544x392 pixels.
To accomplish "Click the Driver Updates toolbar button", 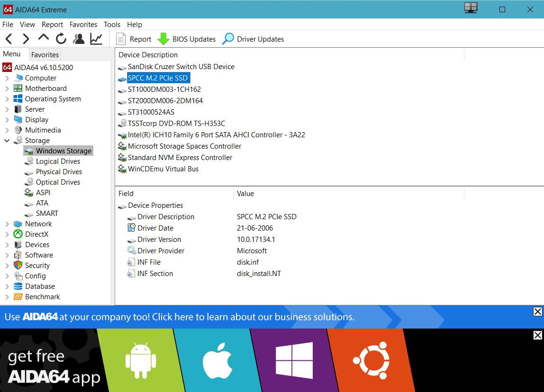I will (x=253, y=39).
